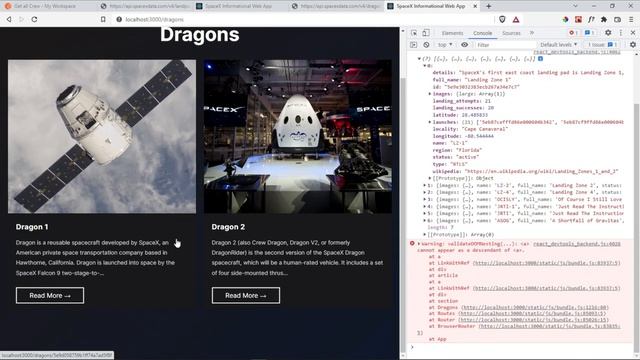Image resolution: width=640 pixels, height=360 pixels.
Task: Close the DevTools panel
Action: [x=633, y=33]
